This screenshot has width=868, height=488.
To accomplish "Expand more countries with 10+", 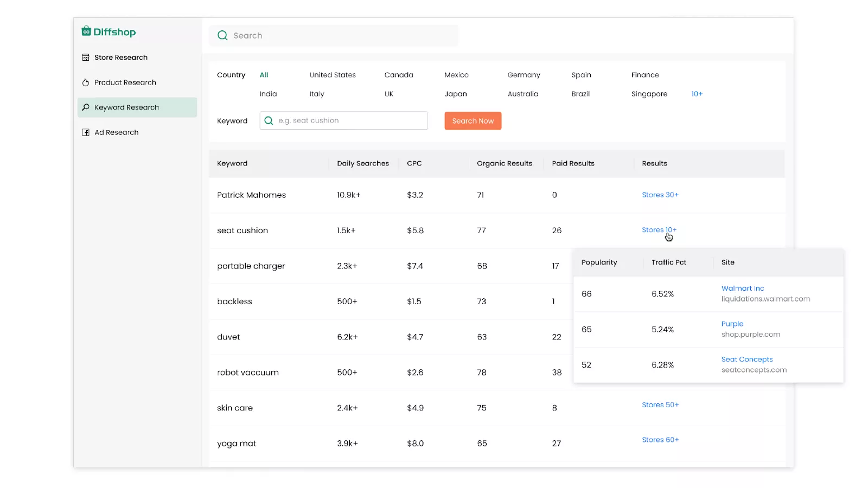I will (697, 94).
